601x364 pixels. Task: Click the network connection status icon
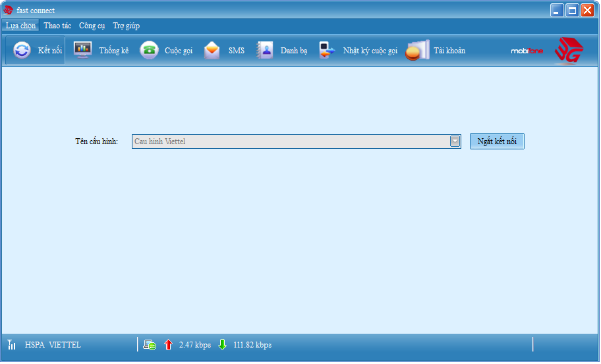pyautogui.click(x=150, y=345)
